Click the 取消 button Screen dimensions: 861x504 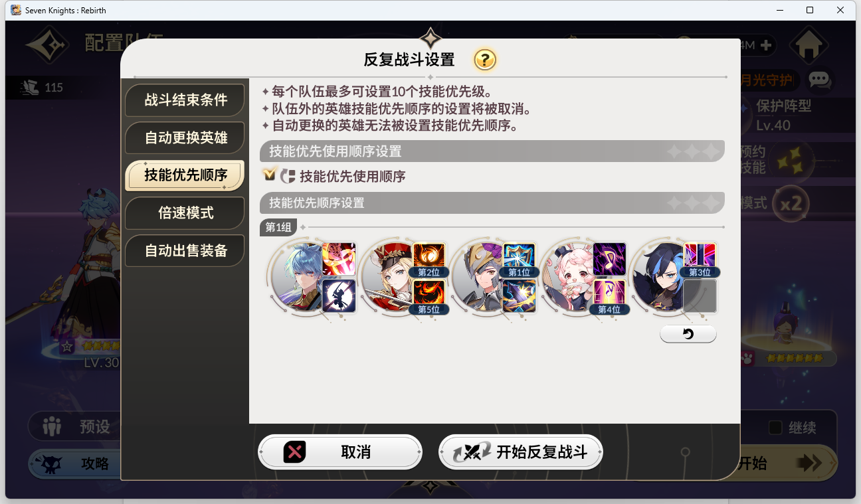click(x=340, y=452)
